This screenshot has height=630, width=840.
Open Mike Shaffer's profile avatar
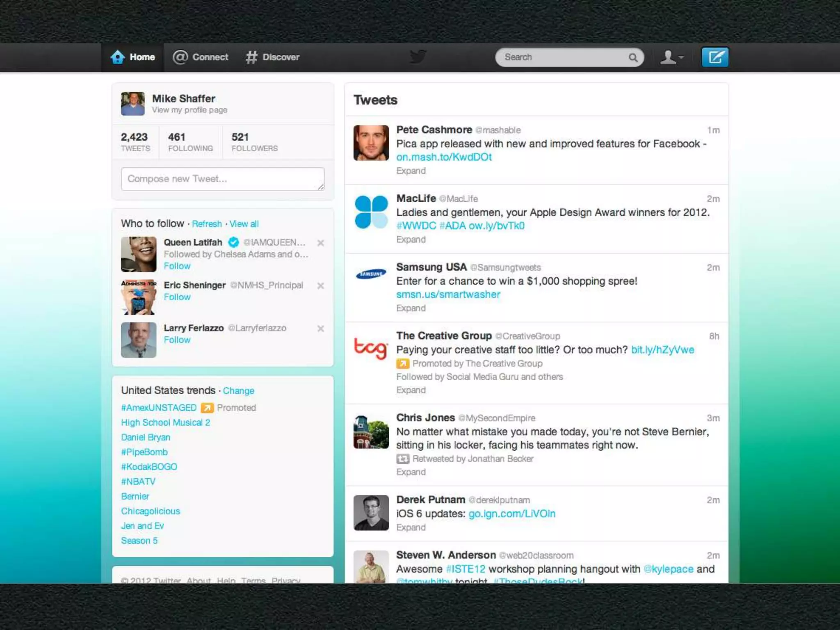(132, 103)
